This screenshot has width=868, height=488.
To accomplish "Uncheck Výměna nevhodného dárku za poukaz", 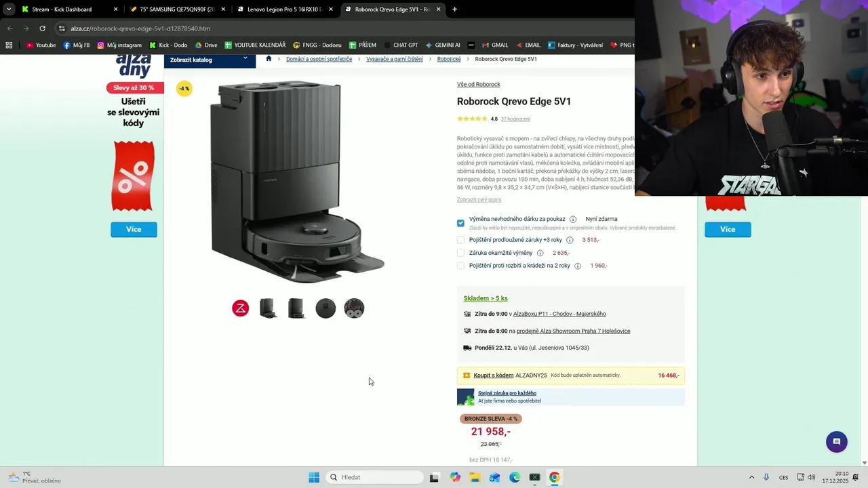I will tap(460, 223).
